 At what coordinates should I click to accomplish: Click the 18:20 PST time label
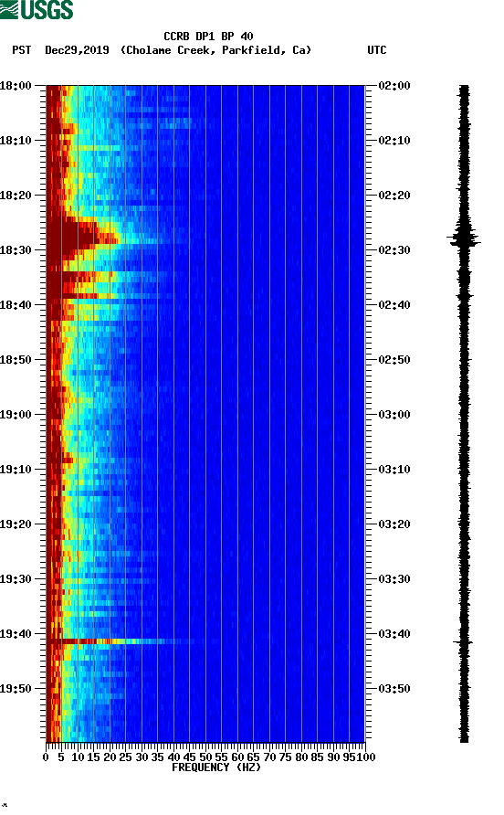pyautogui.click(x=16, y=196)
